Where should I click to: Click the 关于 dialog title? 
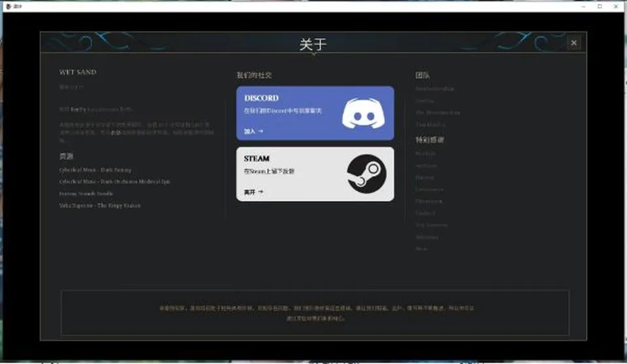[x=313, y=44]
